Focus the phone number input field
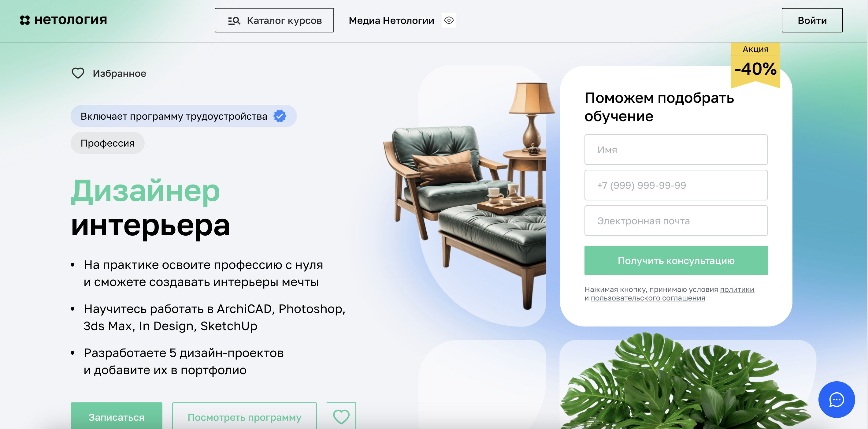 tap(676, 185)
